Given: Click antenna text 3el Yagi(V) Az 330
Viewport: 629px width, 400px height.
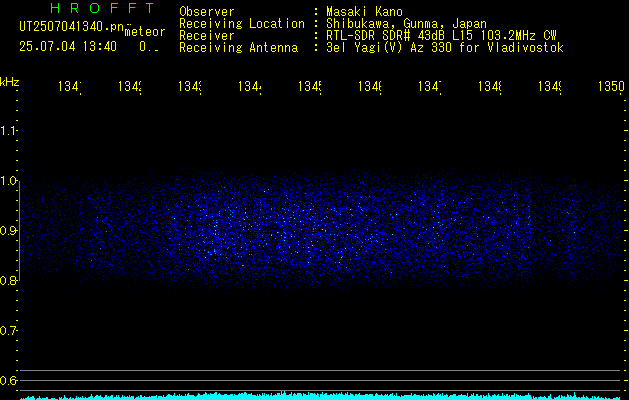Looking at the screenshot, I should point(390,48).
